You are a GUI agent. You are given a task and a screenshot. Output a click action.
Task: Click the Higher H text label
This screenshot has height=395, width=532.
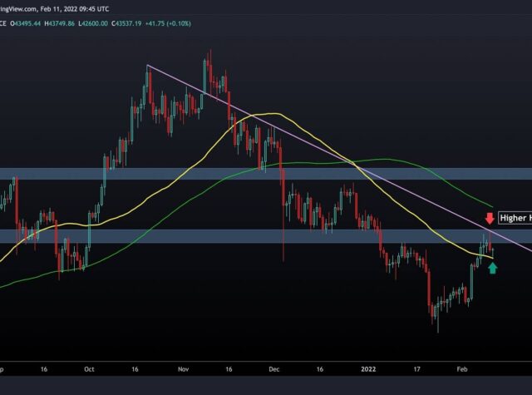515,219
